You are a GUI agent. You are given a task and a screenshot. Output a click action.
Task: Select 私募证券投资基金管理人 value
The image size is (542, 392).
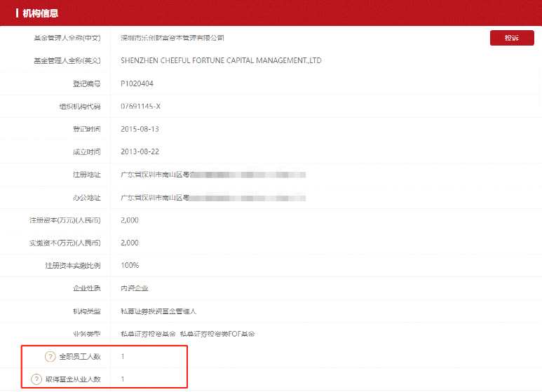(158, 311)
